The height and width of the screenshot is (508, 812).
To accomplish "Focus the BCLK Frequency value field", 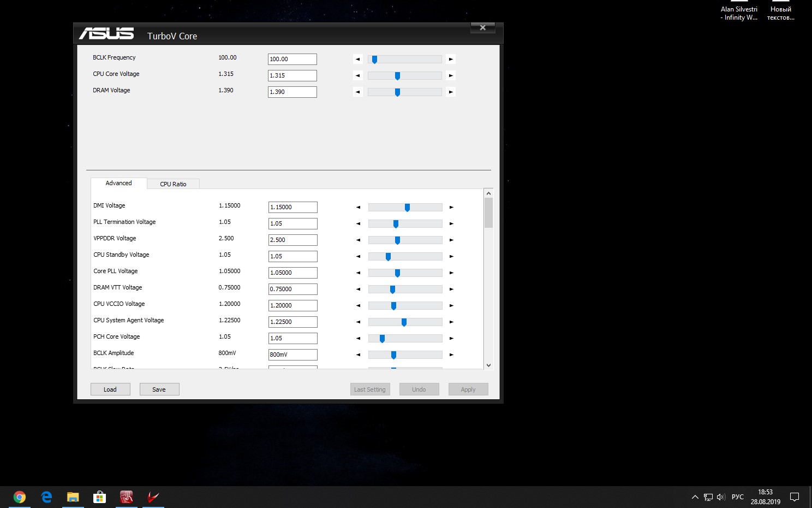I will tap(292, 59).
